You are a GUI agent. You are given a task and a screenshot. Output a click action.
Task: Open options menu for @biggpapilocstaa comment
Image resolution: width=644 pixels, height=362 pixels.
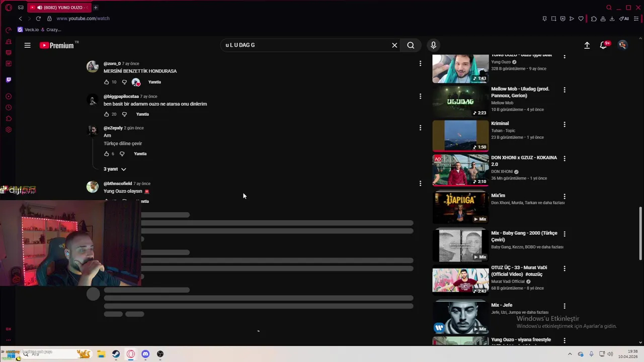tap(420, 96)
